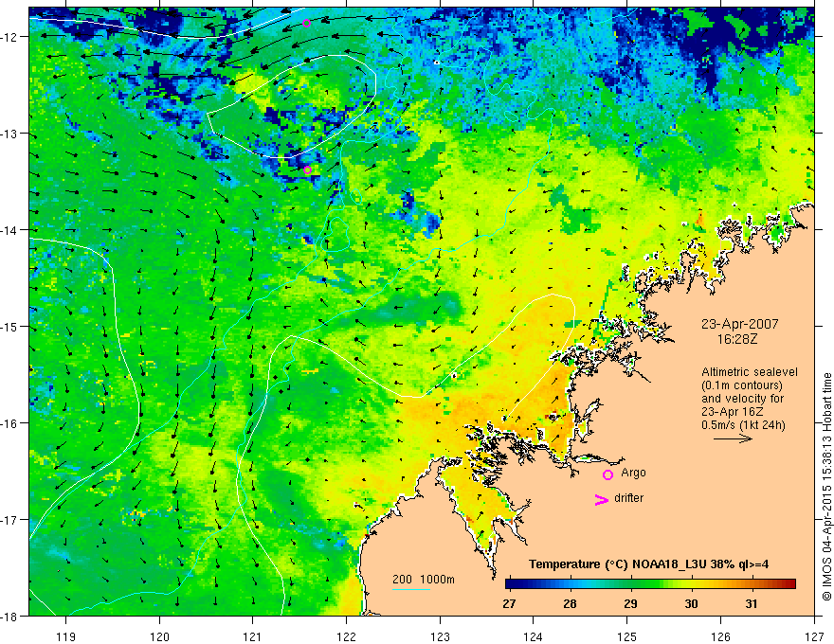Click the "127" longitude axis label
The height and width of the screenshot is (644, 834).
click(x=814, y=636)
